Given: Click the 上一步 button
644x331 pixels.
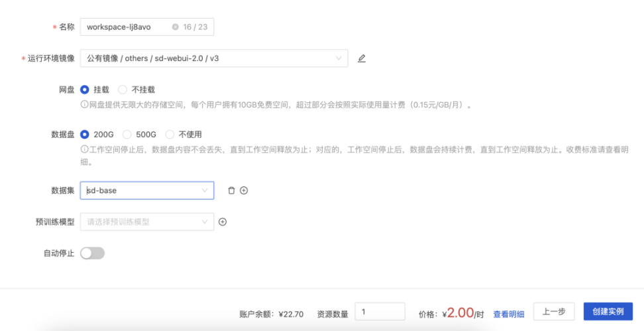Looking at the screenshot, I should pyautogui.click(x=553, y=312).
